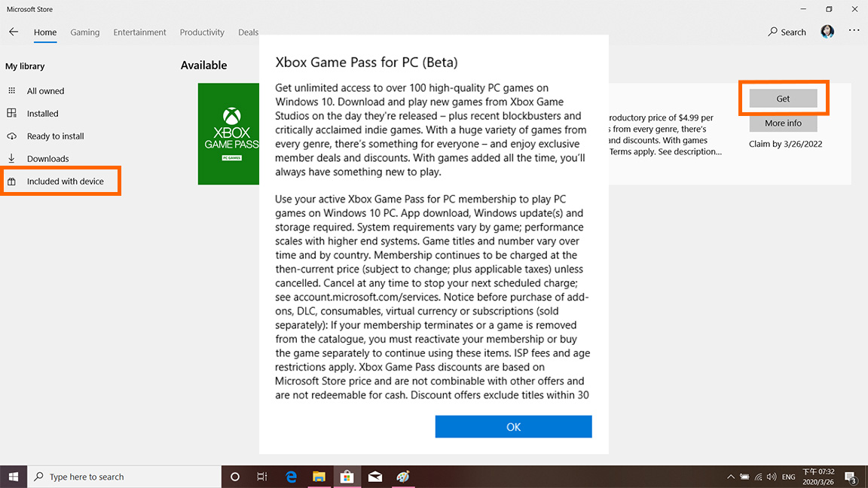Click the Claim by 3/26/2022 text

785,144
